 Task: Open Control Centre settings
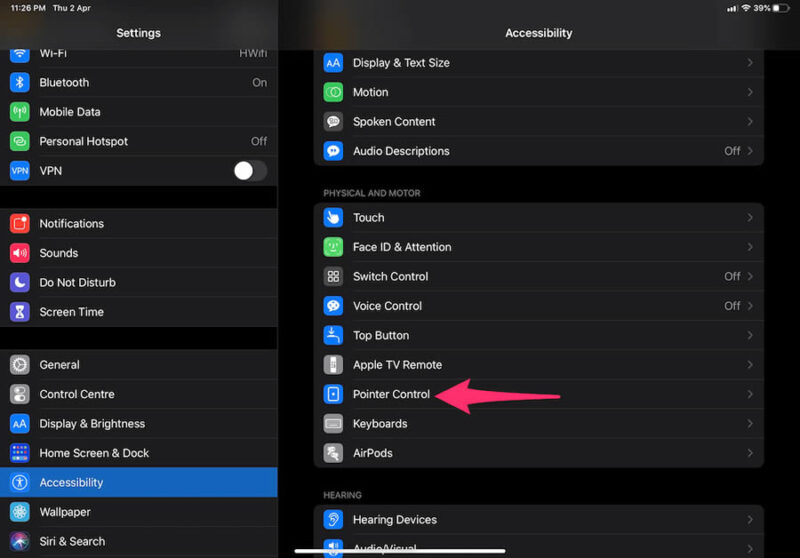coord(138,394)
